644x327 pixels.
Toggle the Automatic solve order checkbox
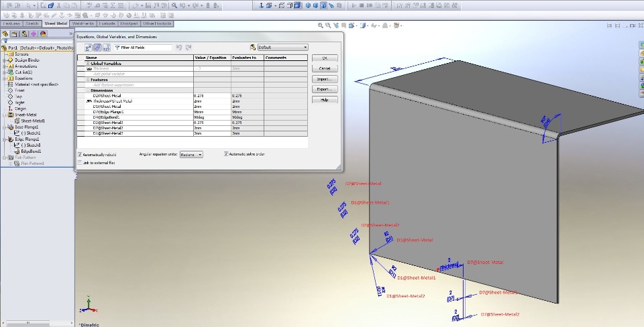click(226, 154)
